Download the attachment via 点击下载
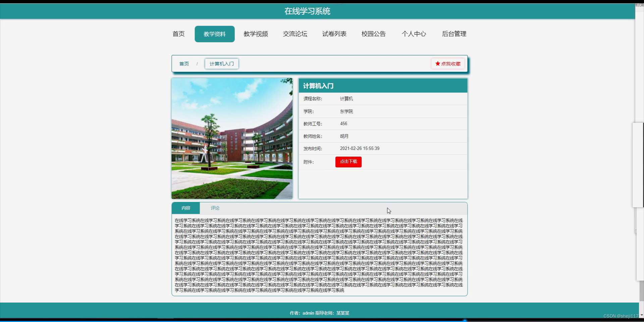Screen dimensions: 644x322 [x=348, y=162]
